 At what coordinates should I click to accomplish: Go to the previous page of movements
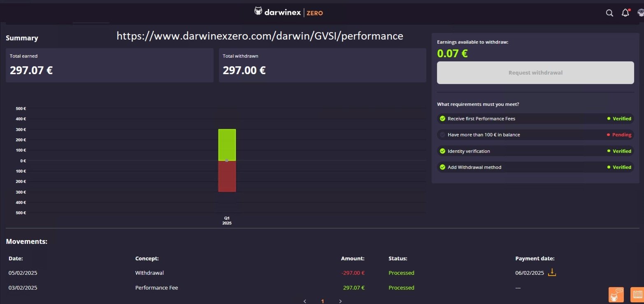[x=305, y=301]
